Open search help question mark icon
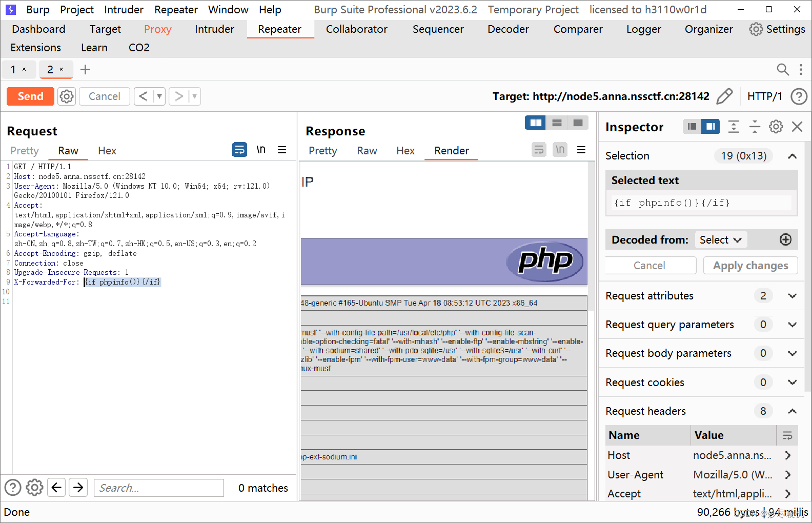This screenshot has height=523, width=812. coord(13,488)
